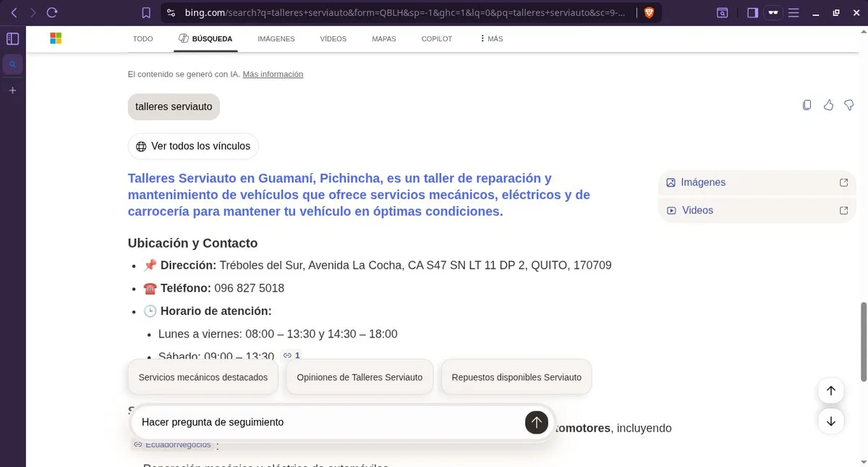Screen dimensions: 868x467
Task: Open the Imágenes side card
Action: (757, 182)
